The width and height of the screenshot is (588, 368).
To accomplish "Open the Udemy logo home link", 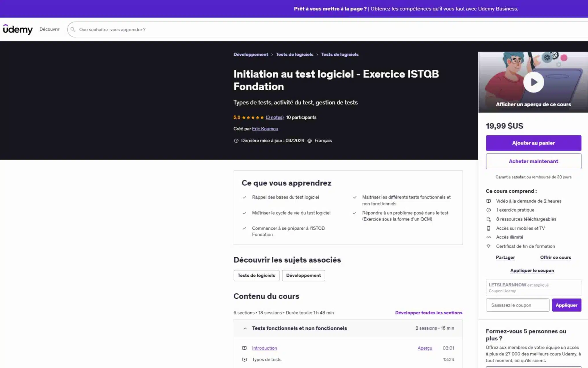I will (18, 29).
